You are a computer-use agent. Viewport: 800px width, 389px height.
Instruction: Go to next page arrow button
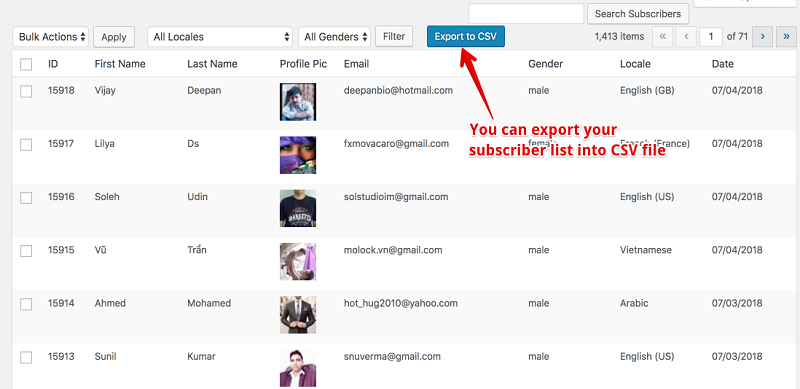point(762,37)
